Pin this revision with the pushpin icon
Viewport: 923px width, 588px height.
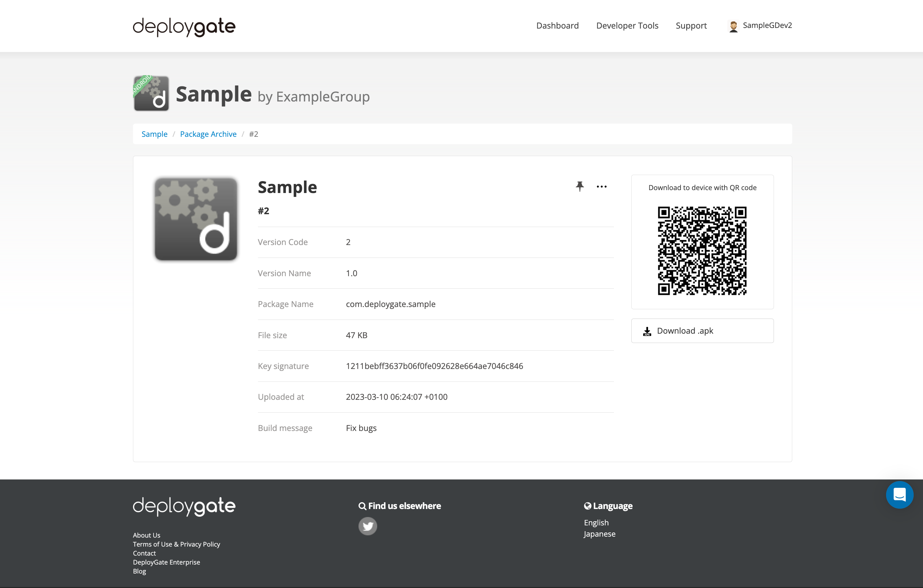point(580,187)
